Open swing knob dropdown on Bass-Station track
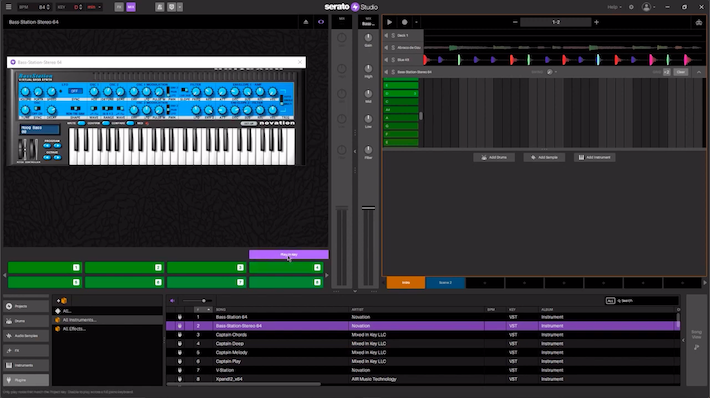Image resolution: width=710 pixels, height=398 pixels. coord(556,72)
